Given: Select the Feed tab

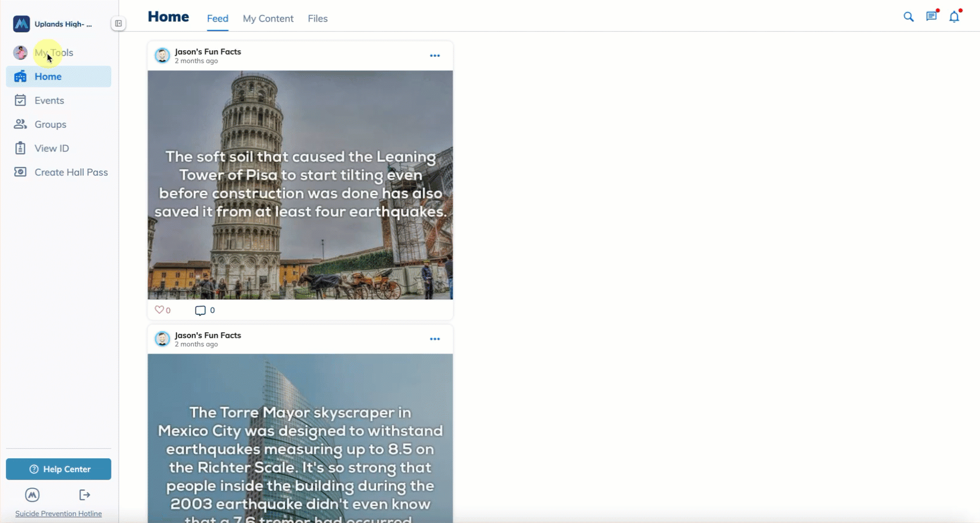Looking at the screenshot, I should (217, 19).
